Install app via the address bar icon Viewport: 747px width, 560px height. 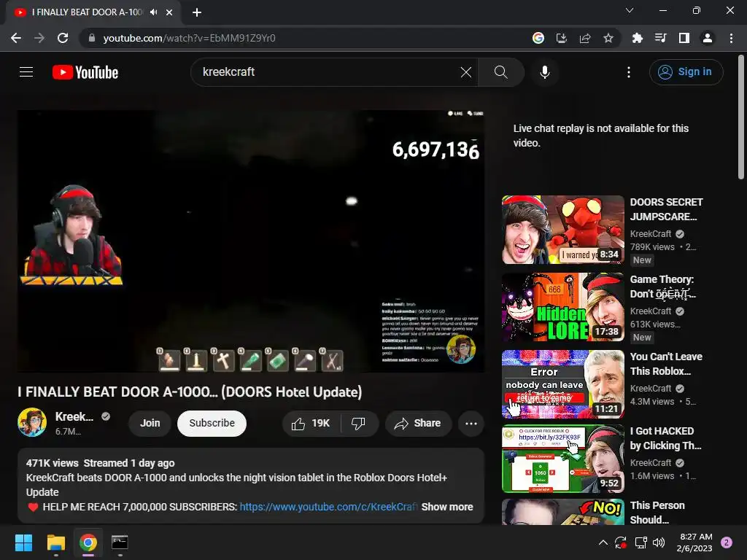point(562,38)
